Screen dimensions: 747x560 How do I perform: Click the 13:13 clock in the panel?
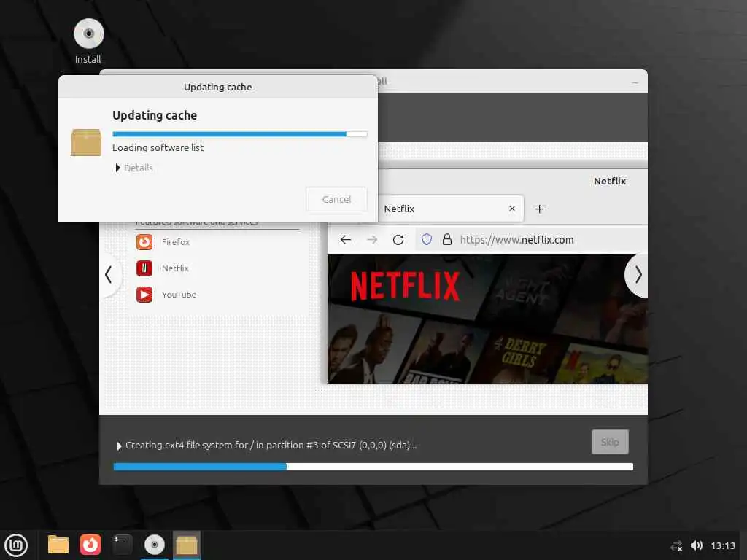(723, 545)
